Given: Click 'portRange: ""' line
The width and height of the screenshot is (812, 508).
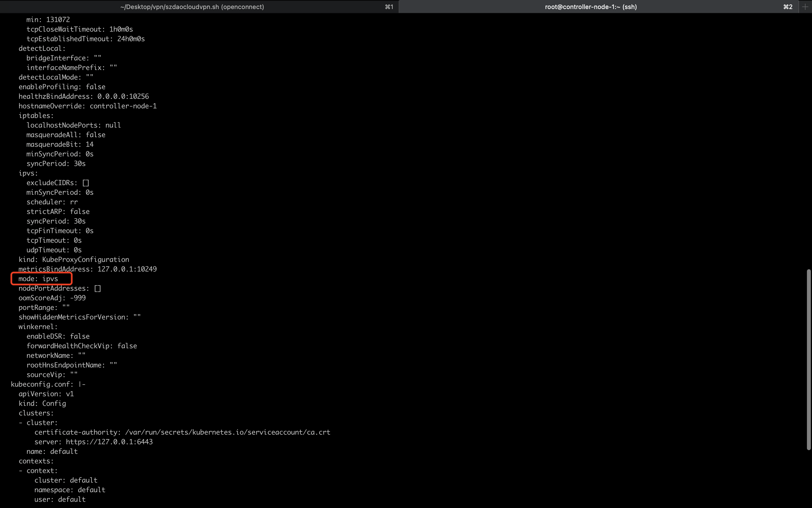Looking at the screenshot, I should coord(44,307).
